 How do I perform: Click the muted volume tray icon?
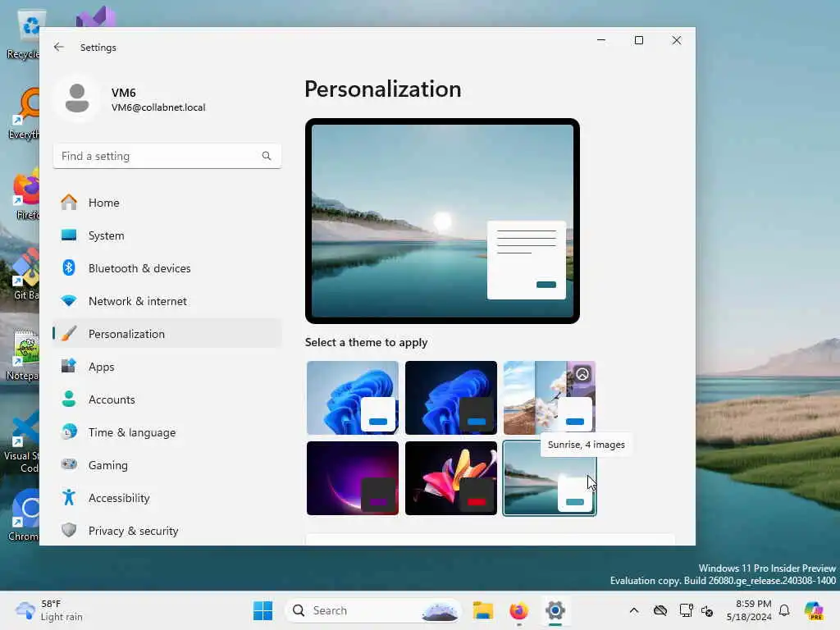pyautogui.click(x=707, y=610)
